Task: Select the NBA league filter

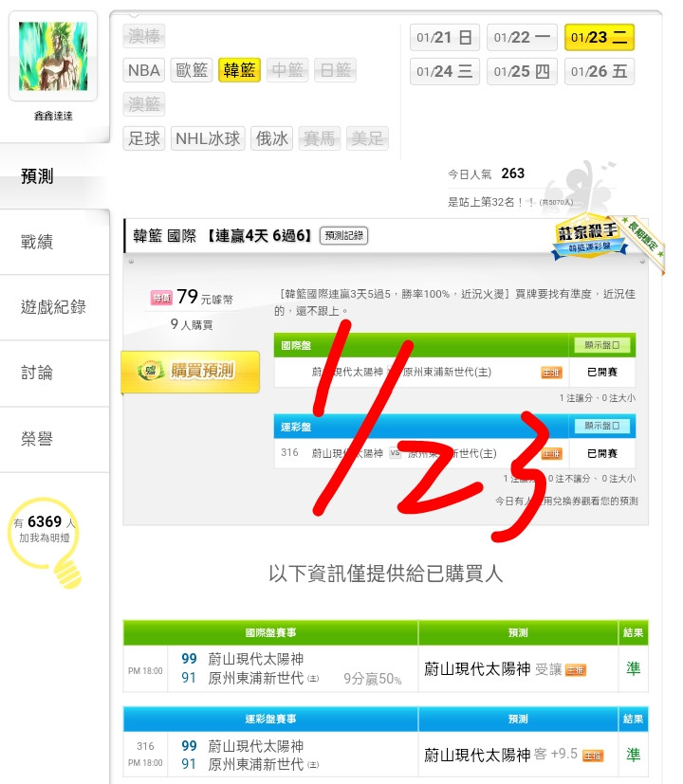Action: pyautogui.click(x=144, y=70)
